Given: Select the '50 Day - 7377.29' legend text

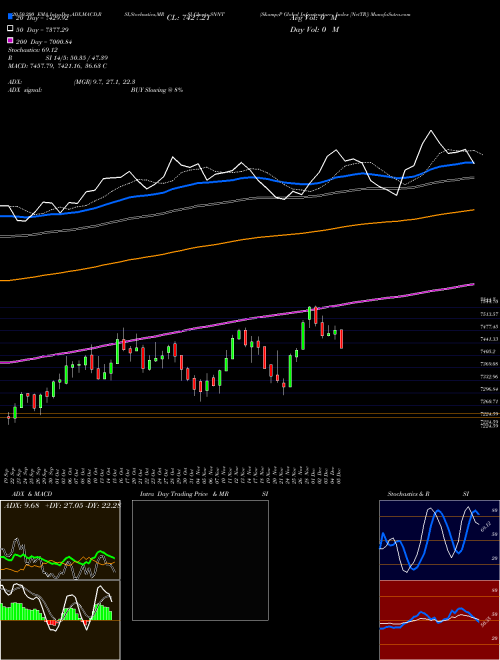Looking at the screenshot, I should coord(43,30).
